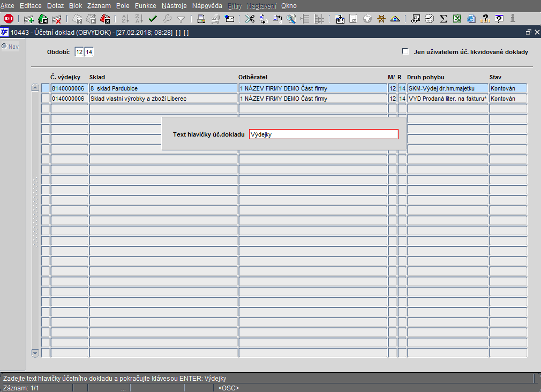Click the wrench tool icon

pos(167,19)
